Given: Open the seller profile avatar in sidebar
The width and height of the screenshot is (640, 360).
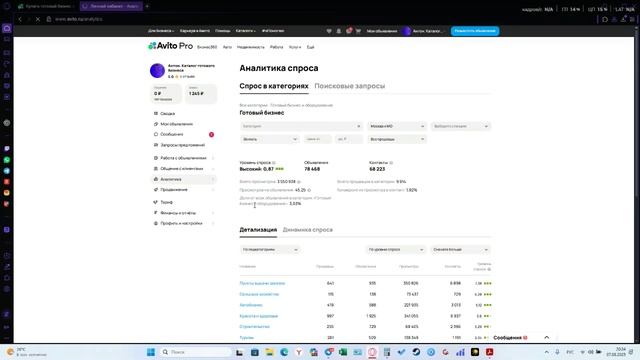Looking at the screenshot, I should pos(157,71).
